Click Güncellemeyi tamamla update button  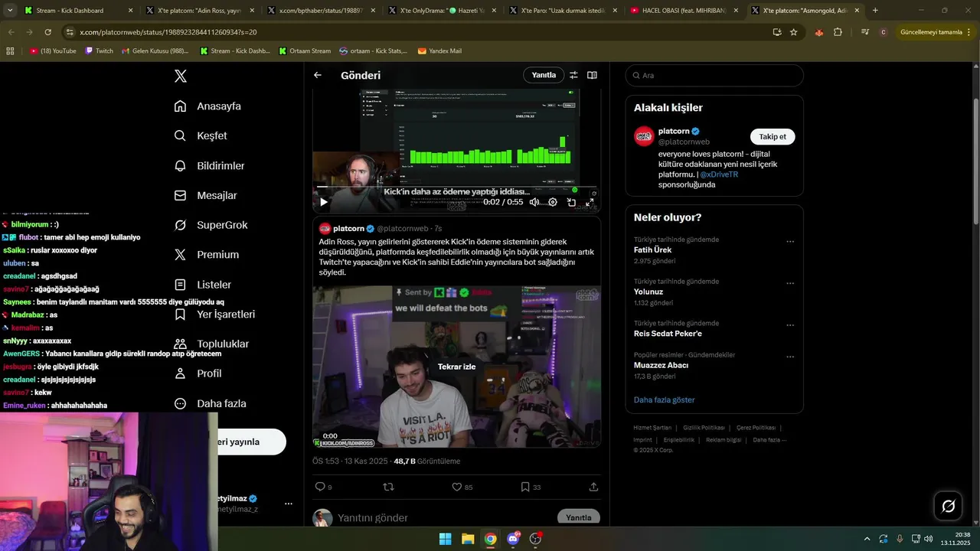pos(930,32)
